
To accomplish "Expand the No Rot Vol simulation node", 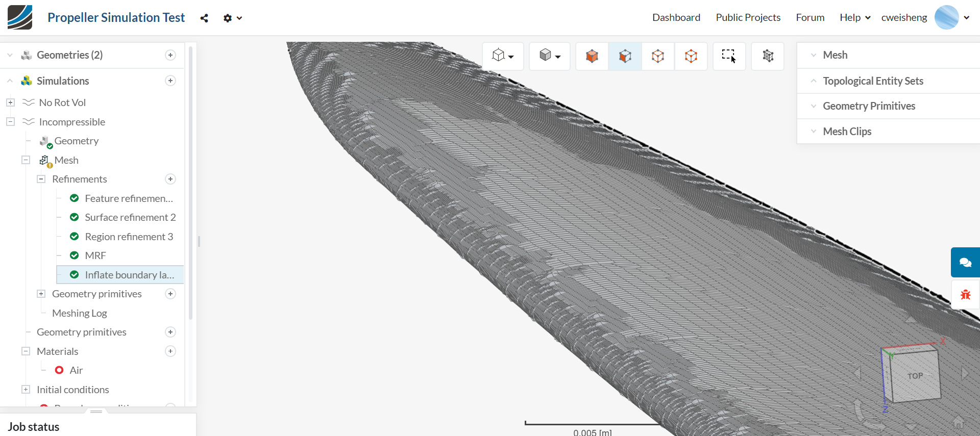I will 10,102.
